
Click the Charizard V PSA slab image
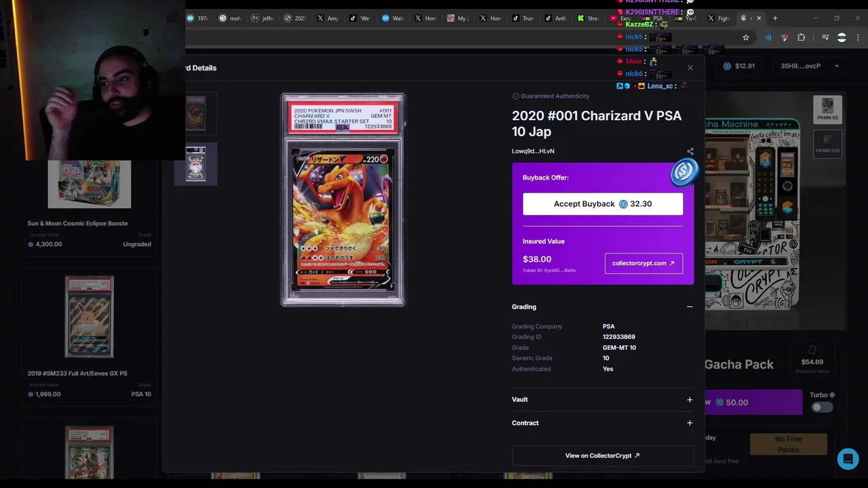[343, 200]
